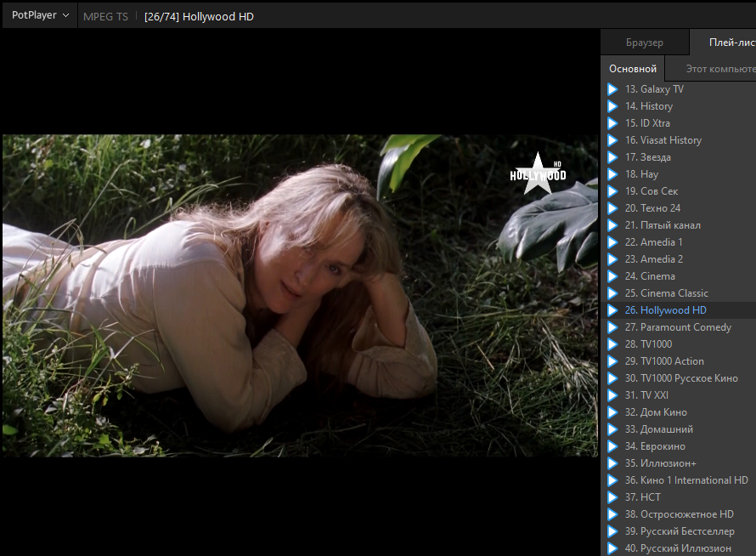Select channel 25. Cinema Classic text
Viewport: 756px width, 556px height.
[667, 293]
